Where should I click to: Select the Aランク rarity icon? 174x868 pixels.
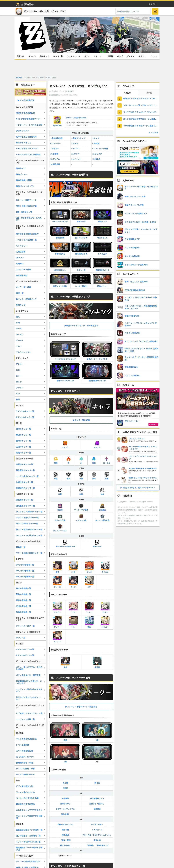pos(97,443)
